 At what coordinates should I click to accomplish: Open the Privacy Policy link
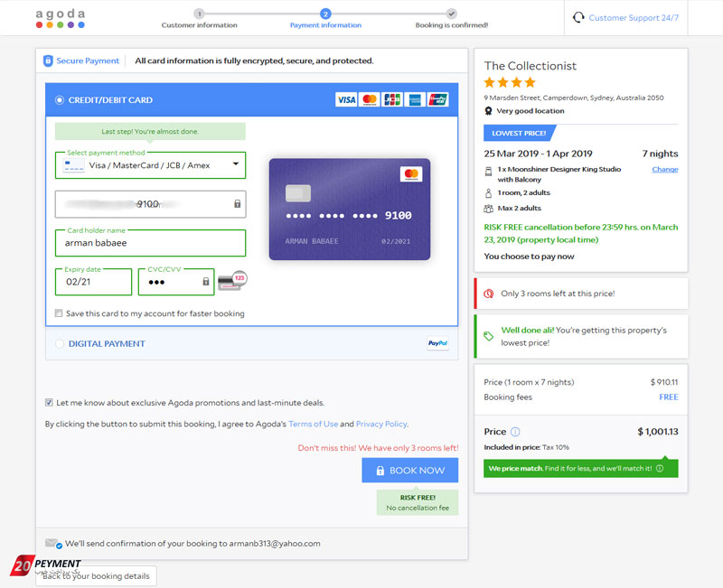point(381,424)
